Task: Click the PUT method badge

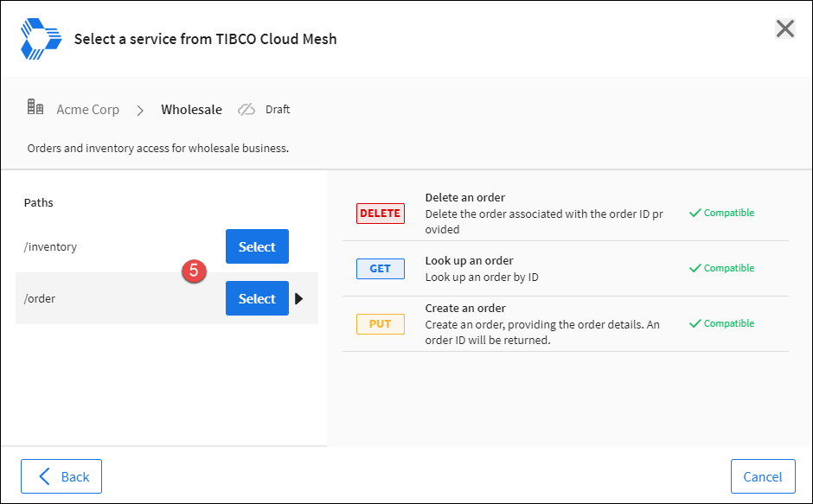Action: pyautogui.click(x=380, y=324)
